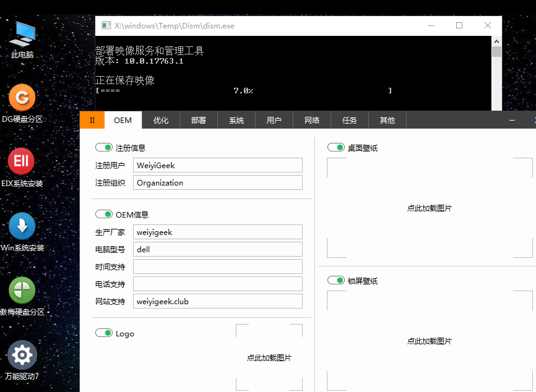536x392 pixels.
Task: Click the 网站支持 field label
Action: (110, 302)
